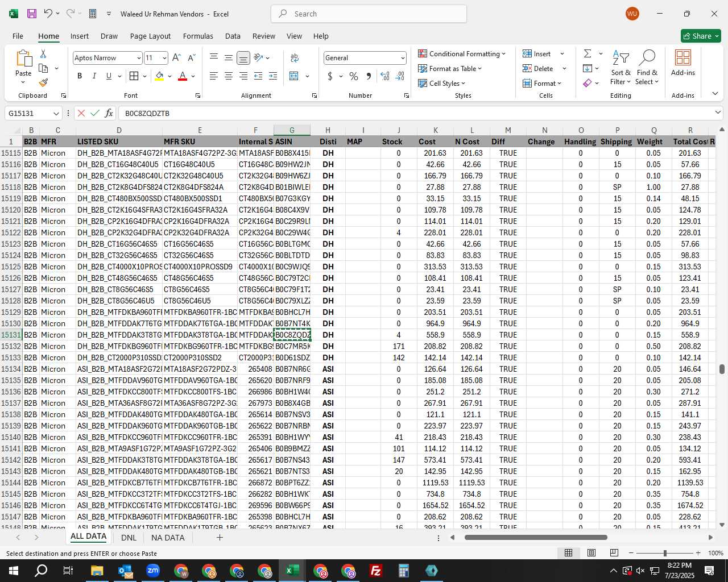Switch to the Formulas tab
728x582 pixels.
tap(198, 36)
